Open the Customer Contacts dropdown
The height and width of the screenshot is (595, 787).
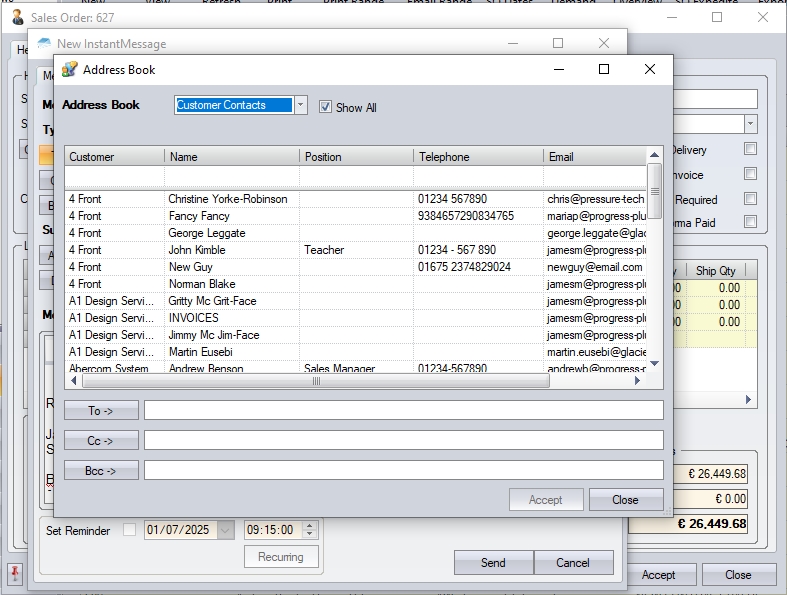click(301, 105)
